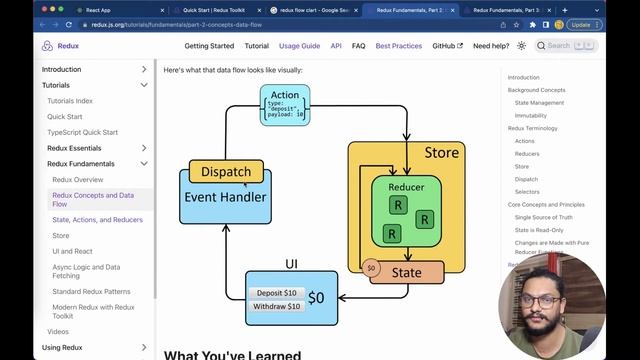
Task: Collapse the Redux Fundamentals chevron
Action: click(x=144, y=164)
